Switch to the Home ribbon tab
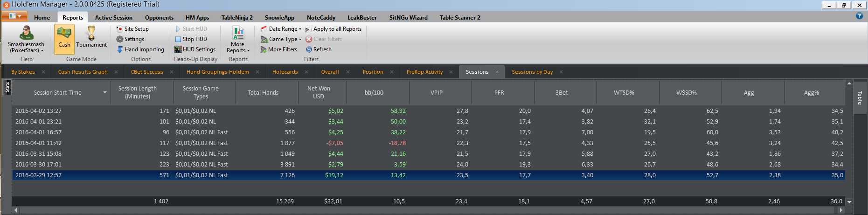The height and width of the screenshot is (215, 868). click(42, 18)
